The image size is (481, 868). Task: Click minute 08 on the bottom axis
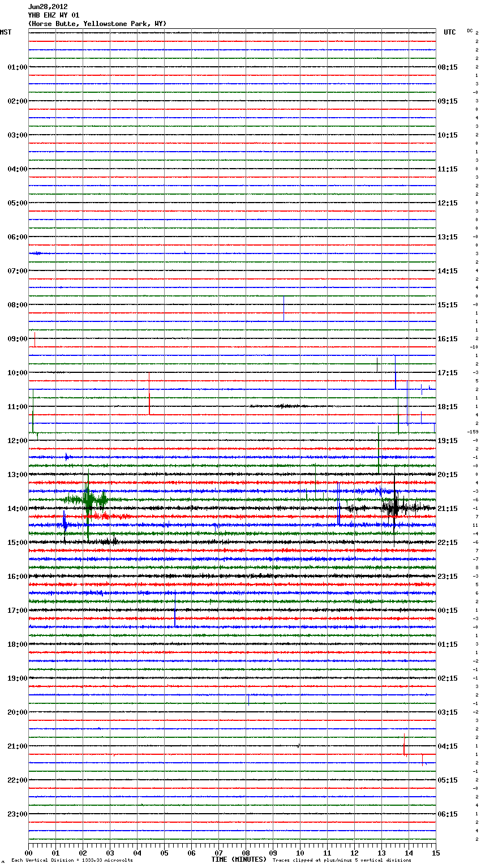pyautogui.click(x=246, y=853)
